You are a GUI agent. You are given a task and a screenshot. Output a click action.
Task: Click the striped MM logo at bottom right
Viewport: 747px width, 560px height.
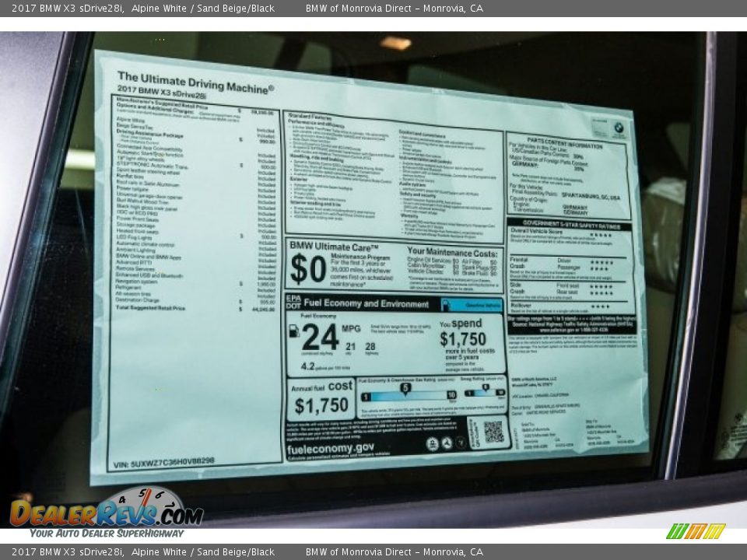point(696,531)
